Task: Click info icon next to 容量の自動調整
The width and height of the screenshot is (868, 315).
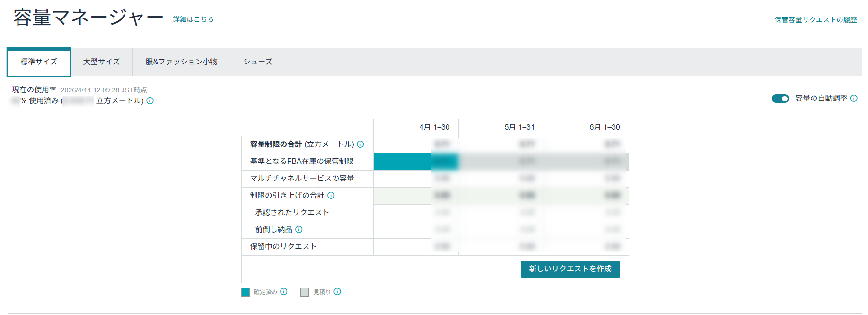Action: click(854, 98)
